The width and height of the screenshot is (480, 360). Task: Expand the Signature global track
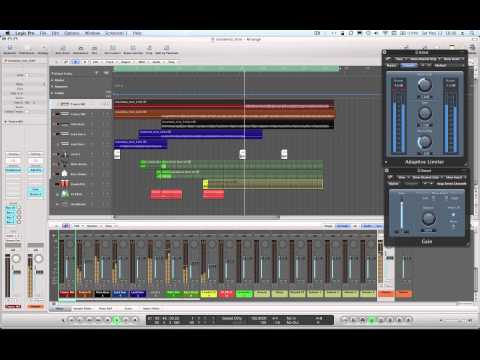[52, 87]
